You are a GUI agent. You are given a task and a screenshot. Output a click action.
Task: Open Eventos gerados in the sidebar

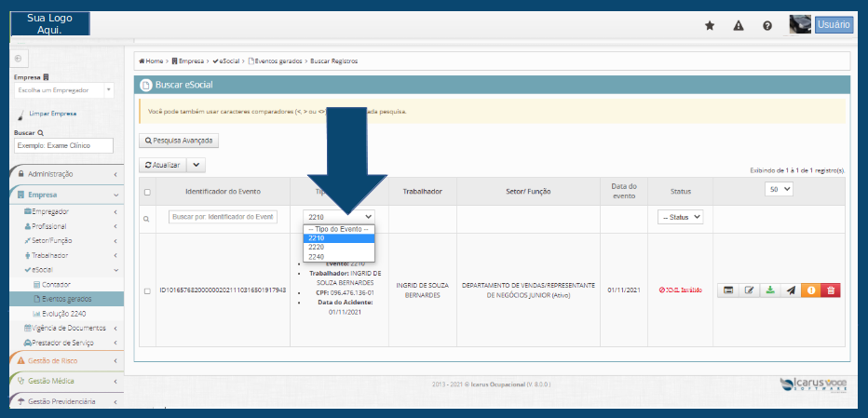coord(68,299)
